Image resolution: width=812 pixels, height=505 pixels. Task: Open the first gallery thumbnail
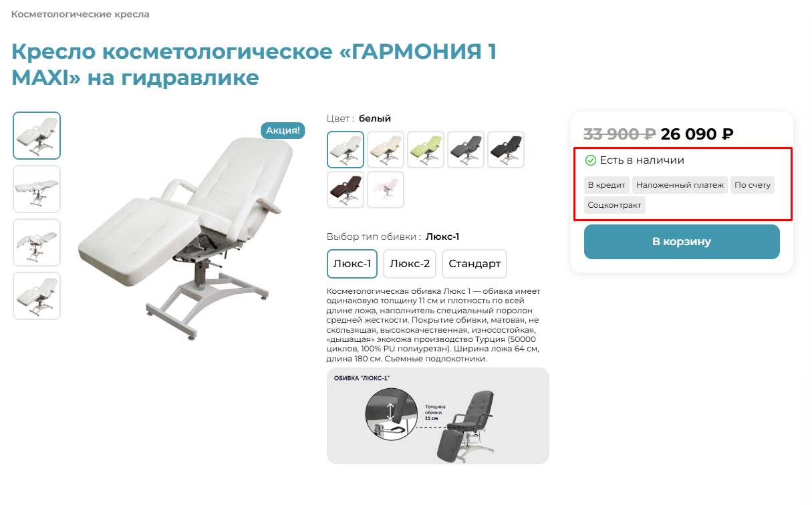[37, 136]
